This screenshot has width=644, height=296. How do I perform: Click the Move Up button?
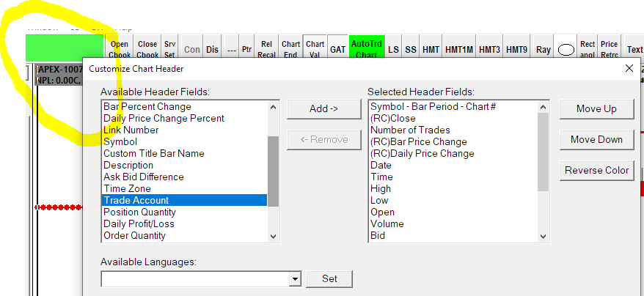[x=596, y=108]
